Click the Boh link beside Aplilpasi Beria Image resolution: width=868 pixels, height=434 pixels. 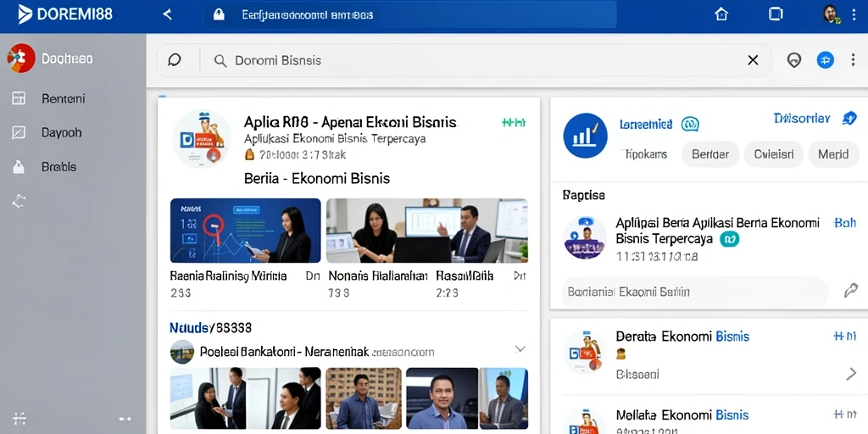845,223
